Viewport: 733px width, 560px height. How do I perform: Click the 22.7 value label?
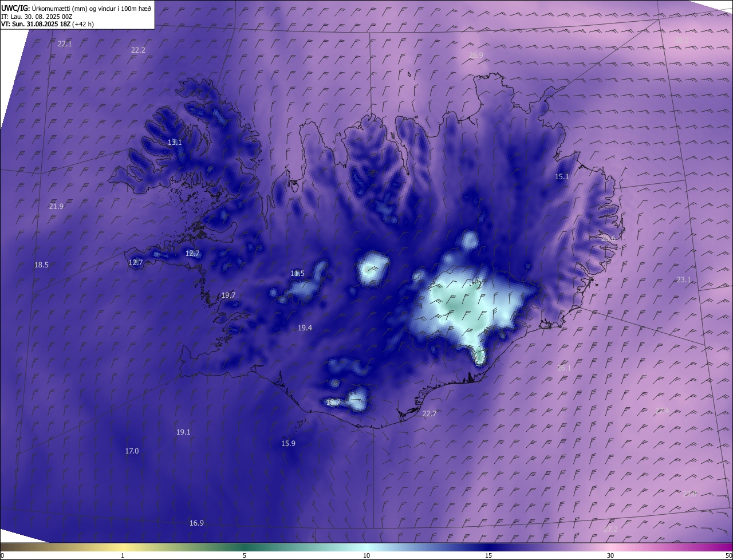(429, 413)
